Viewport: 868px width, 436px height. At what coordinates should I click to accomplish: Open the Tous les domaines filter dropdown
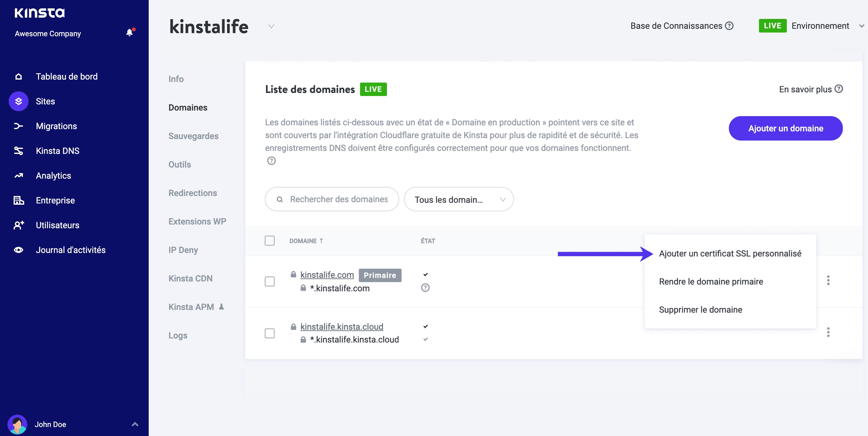pos(458,199)
